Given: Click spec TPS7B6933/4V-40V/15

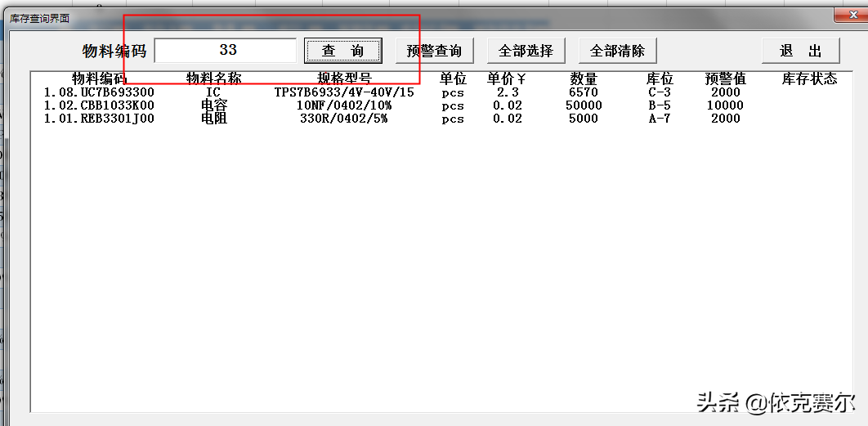Looking at the screenshot, I should pyautogui.click(x=344, y=92).
